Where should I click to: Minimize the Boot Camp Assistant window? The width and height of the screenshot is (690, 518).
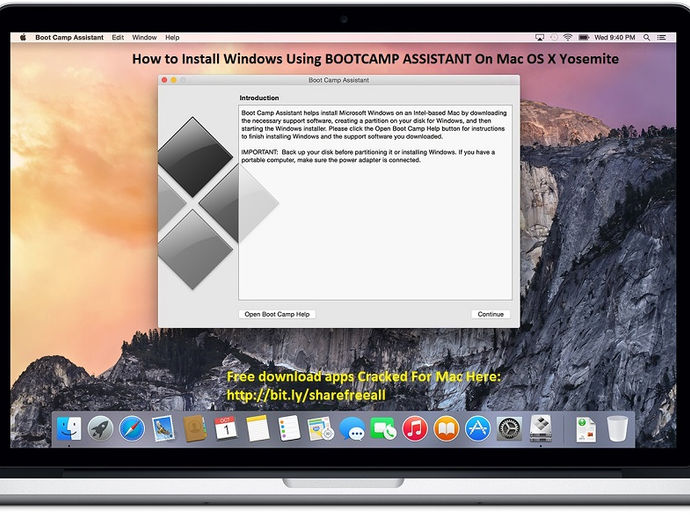pyautogui.click(x=173, y=80)
